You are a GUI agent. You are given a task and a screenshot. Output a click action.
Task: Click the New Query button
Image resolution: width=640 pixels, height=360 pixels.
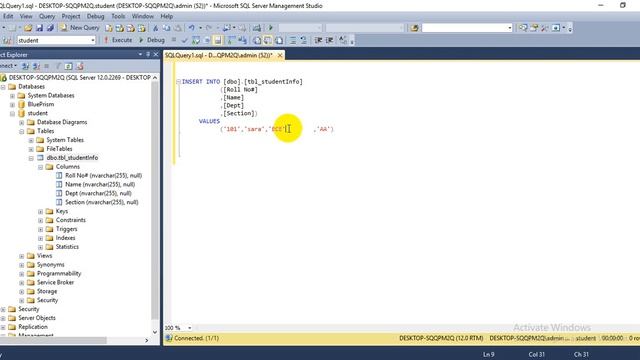pos(80,28)
